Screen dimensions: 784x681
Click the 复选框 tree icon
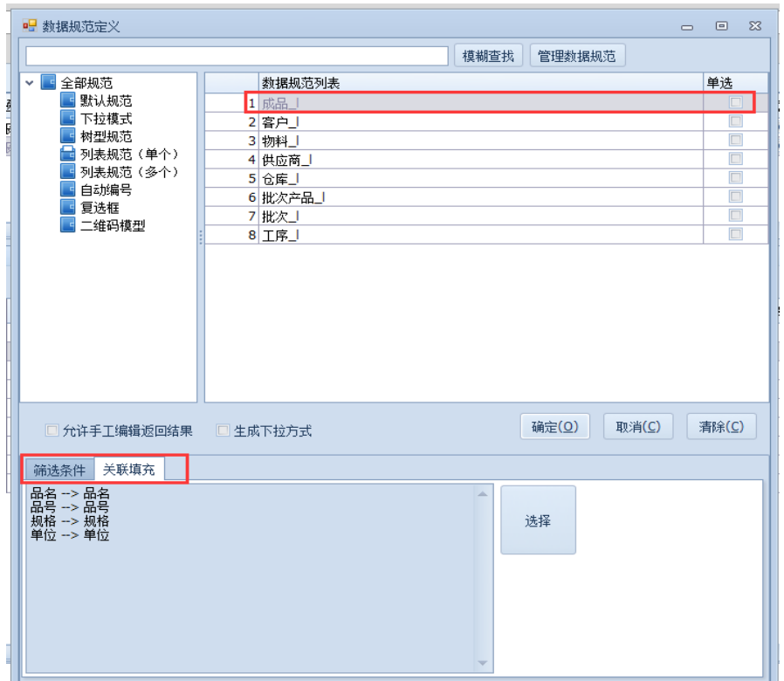68,208
